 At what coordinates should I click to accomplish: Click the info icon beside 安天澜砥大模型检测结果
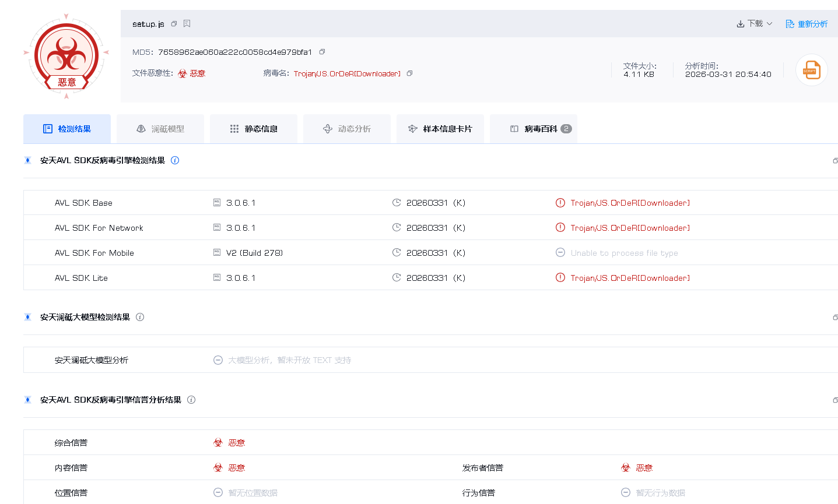(140, 317)
